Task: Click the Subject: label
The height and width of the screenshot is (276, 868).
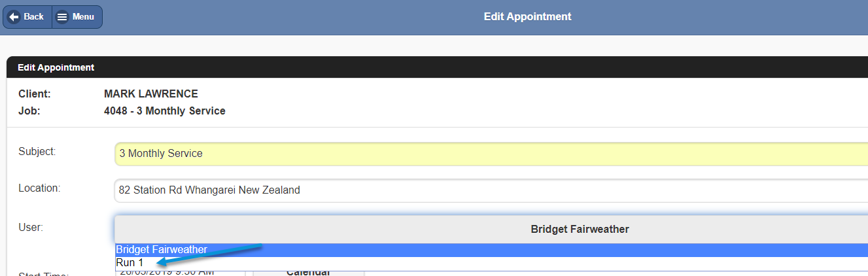Action: [x=37, y=152]
